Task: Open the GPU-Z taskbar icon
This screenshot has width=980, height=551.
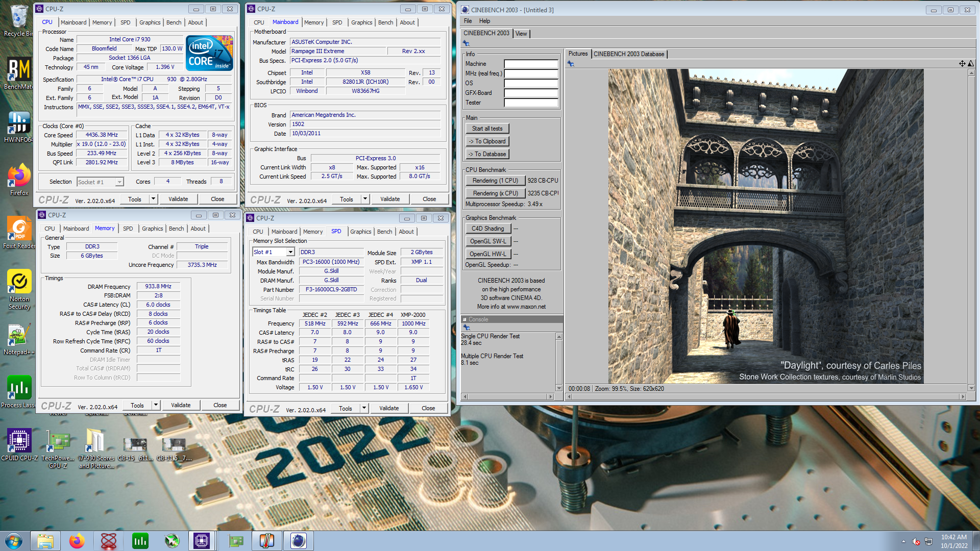Action: coord(235,541)
